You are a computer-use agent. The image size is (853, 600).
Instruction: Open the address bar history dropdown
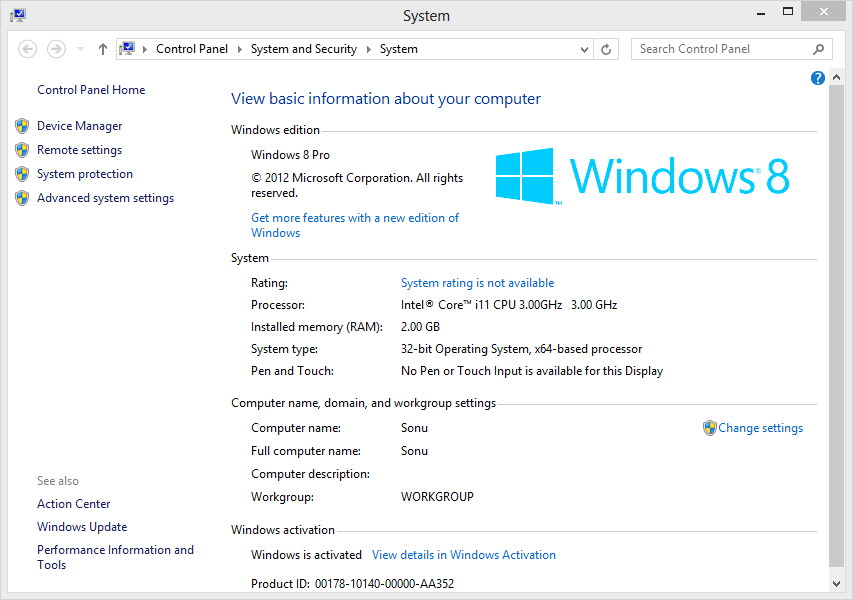583,48
